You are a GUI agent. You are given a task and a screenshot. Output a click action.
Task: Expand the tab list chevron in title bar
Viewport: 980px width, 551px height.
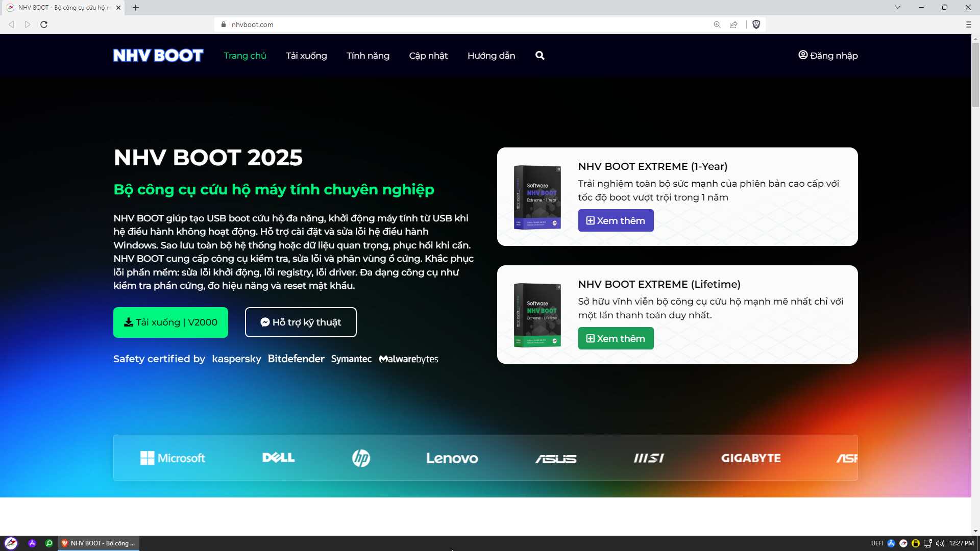[x=897, y=7]
